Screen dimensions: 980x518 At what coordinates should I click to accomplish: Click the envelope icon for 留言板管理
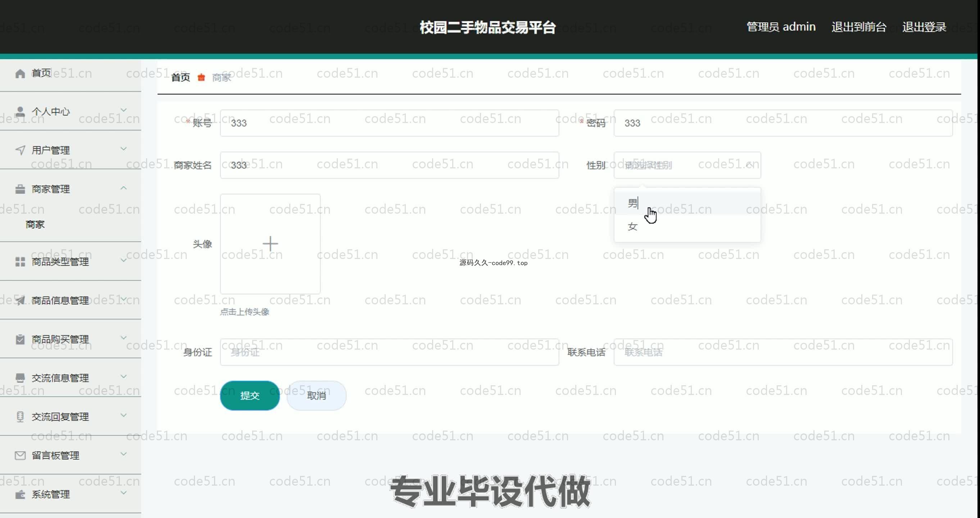(x=20, y=456)
